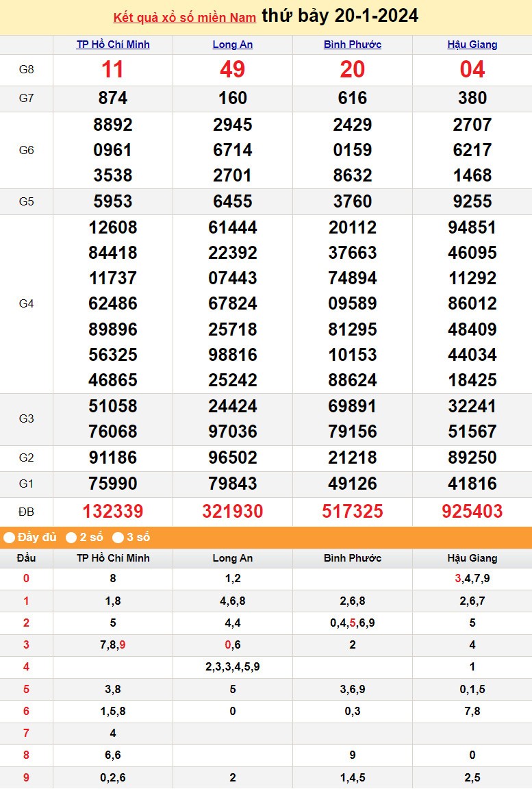Click the G7 result 874
Viewport: 532px width, 789px height.
(113, 99)
